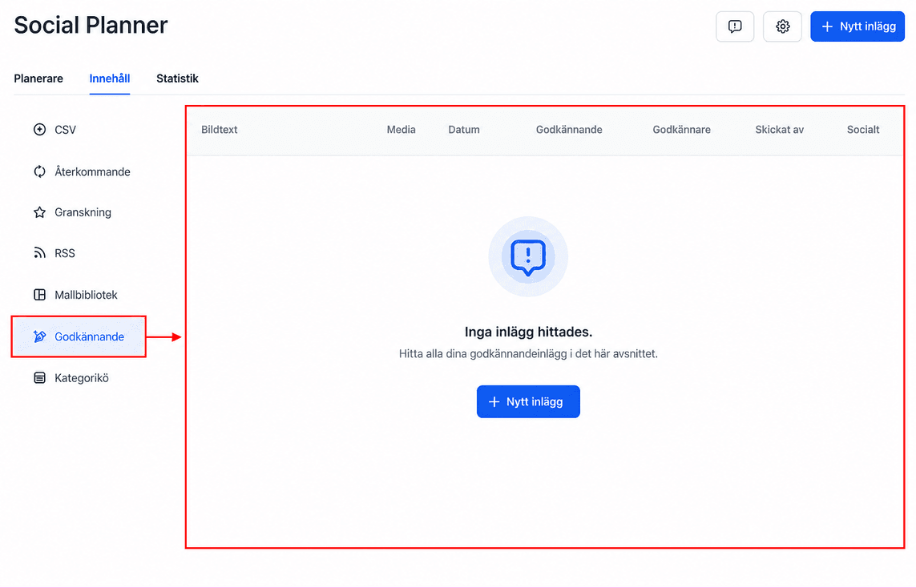The image size is (916, 588).
Task: Click the feedback speech-bubble icon button
Action: [735, 26]
